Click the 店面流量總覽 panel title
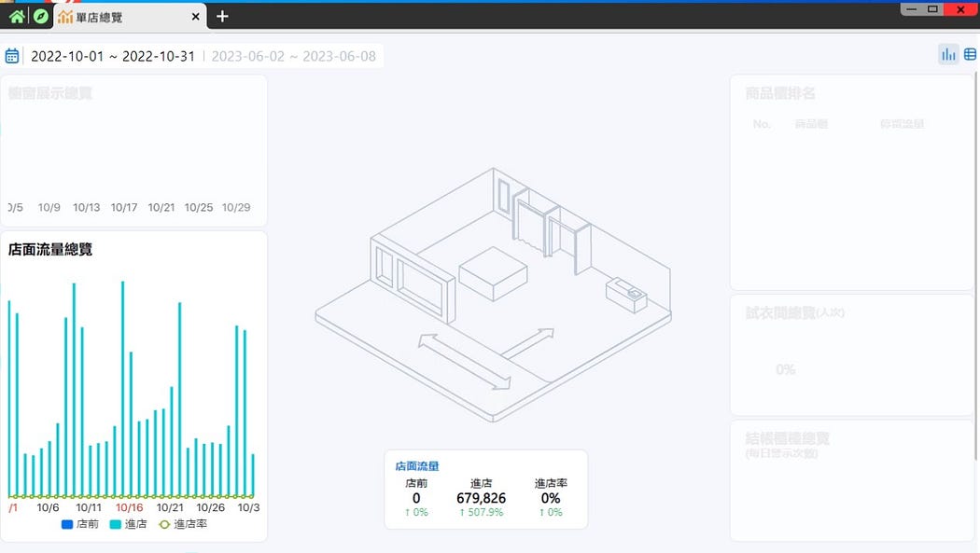Image resolution: width=980 pixels, height=553 pixels. (x=50, y=250)
